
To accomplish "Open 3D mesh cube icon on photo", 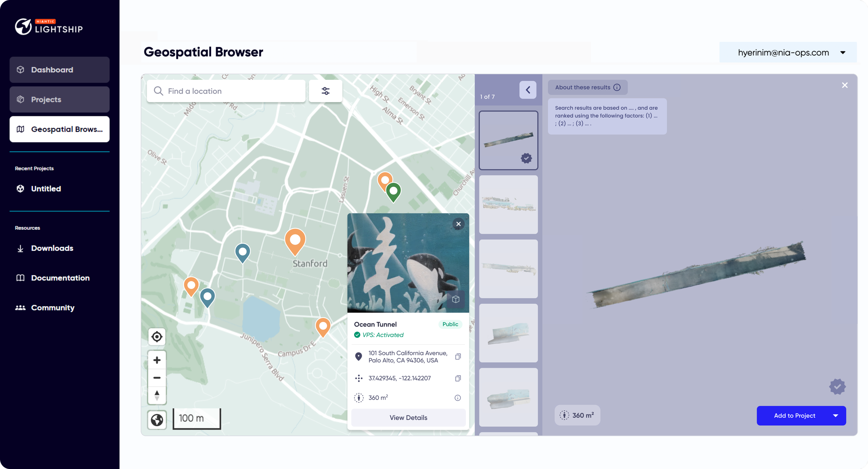I will point(456,299).
